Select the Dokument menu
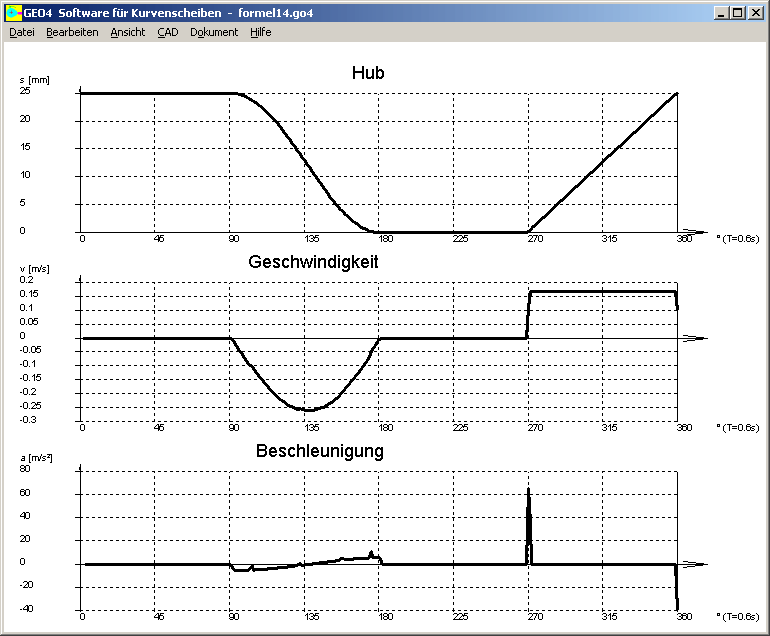Screen dimensions: 770x636 (214, 32)
